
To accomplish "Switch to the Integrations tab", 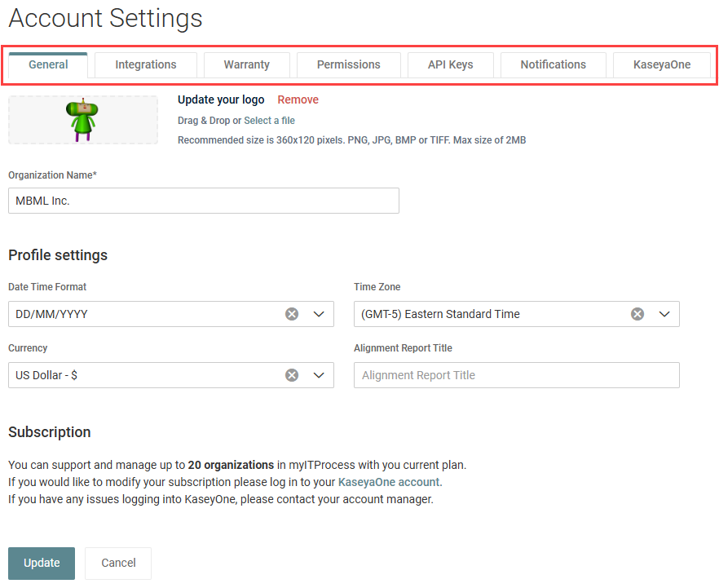I will point(146,64).
